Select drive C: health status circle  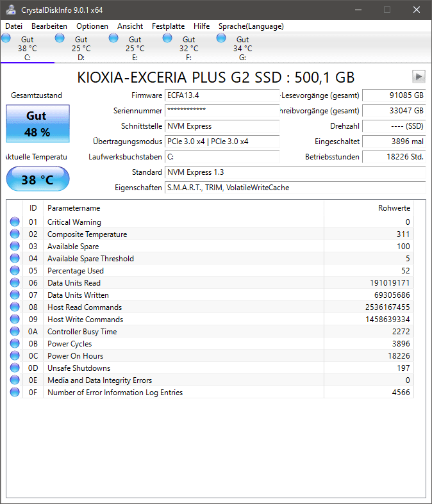[6, 38]
